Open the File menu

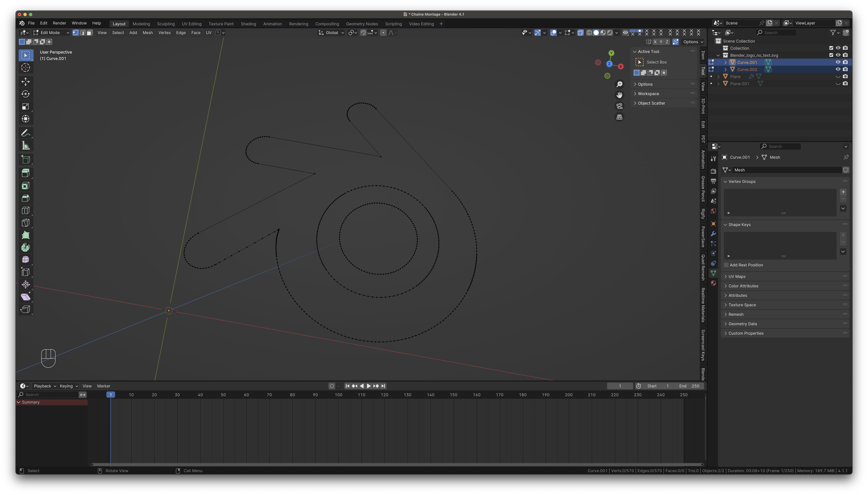point(31,23)
